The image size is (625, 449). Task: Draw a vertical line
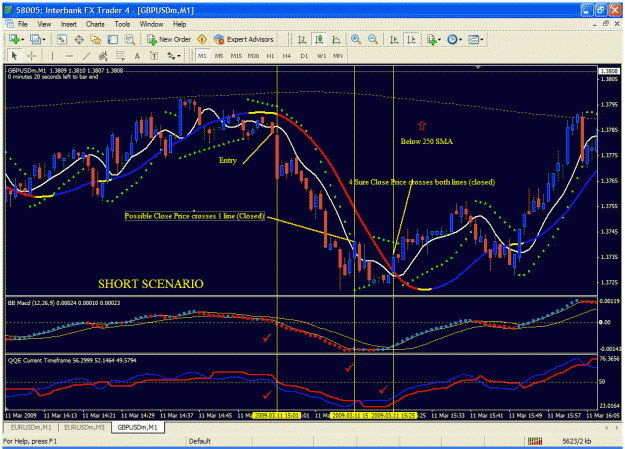click(x=52, y=56)
